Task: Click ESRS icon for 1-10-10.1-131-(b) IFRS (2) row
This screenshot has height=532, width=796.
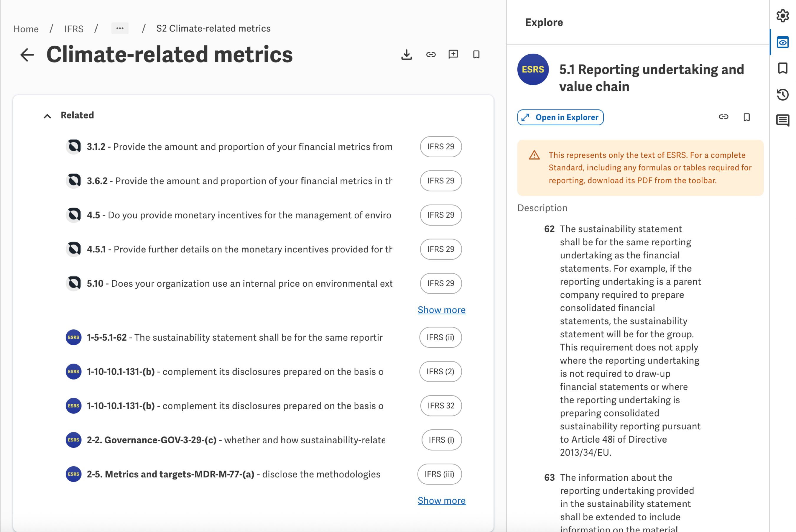Action: (74, 372)
